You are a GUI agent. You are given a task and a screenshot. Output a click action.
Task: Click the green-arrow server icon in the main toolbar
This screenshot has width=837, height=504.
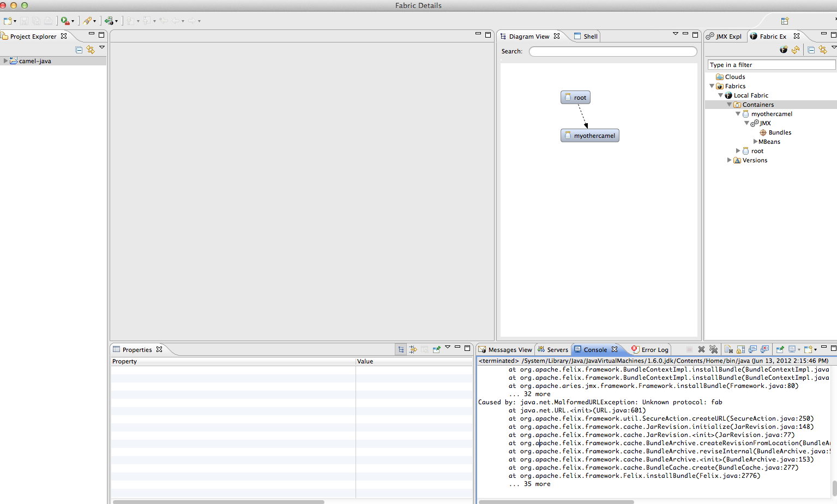109,21
